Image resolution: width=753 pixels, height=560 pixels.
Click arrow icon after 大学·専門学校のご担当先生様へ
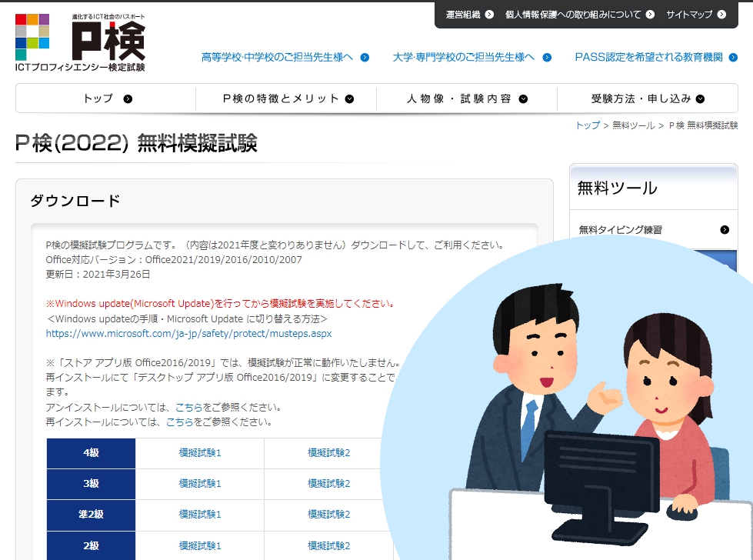(547, 57)
